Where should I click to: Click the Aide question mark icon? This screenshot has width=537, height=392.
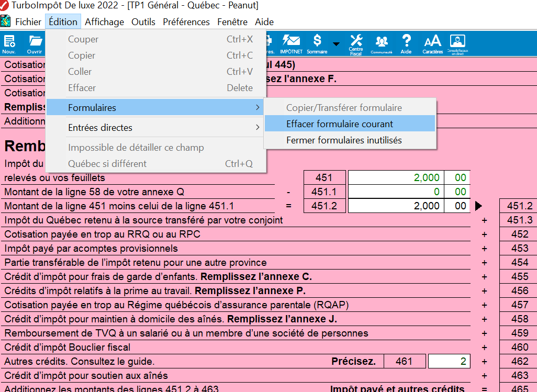pos(406,43)
